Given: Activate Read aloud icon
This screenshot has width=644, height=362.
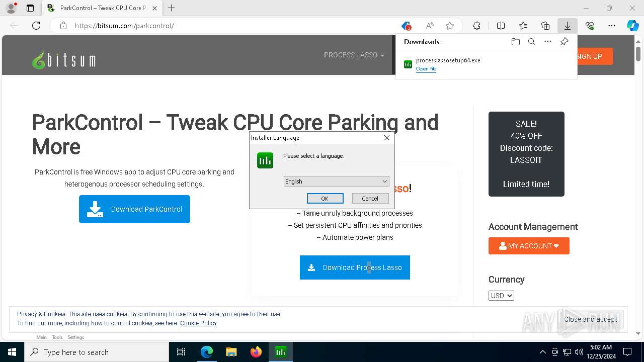Looking at the screenshot, I should [x=430, y=26].
